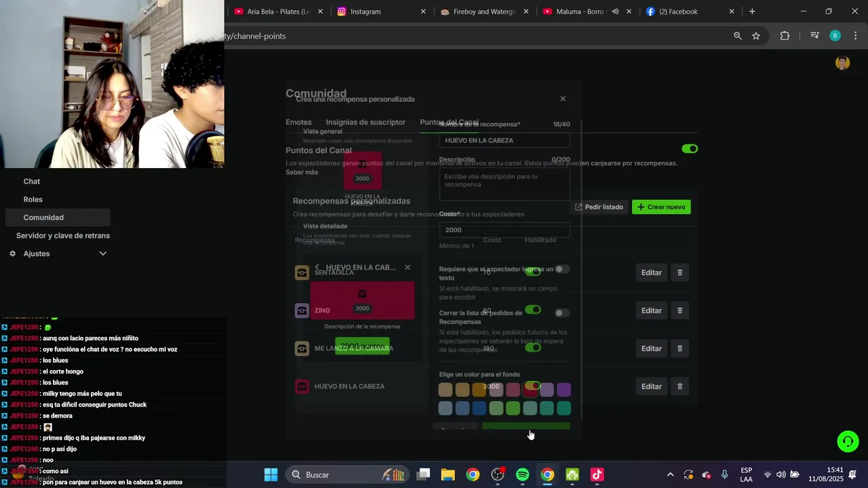Viewport: 868px width, 488px height.
Task: Expand the Ajustes chevron in sidebar
Action: click(103, 253)
